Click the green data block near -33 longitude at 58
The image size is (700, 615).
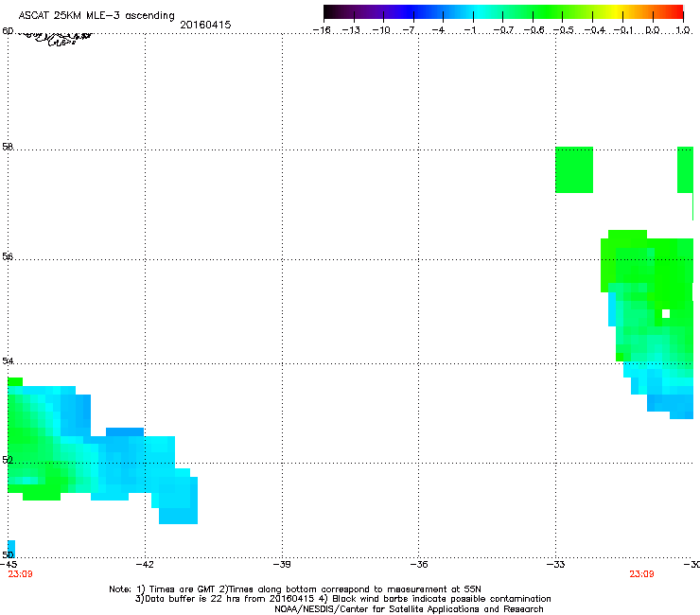coord(574,169)
